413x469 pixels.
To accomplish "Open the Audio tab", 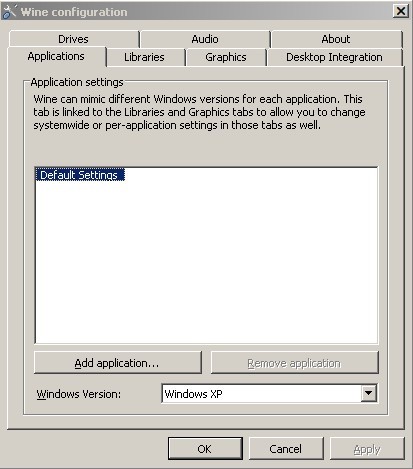I will (205, 39).
